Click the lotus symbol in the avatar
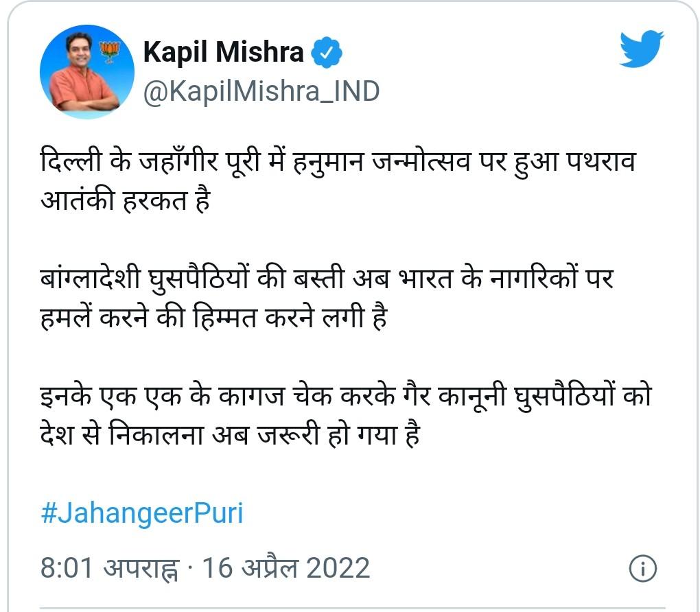 (108, 50)
